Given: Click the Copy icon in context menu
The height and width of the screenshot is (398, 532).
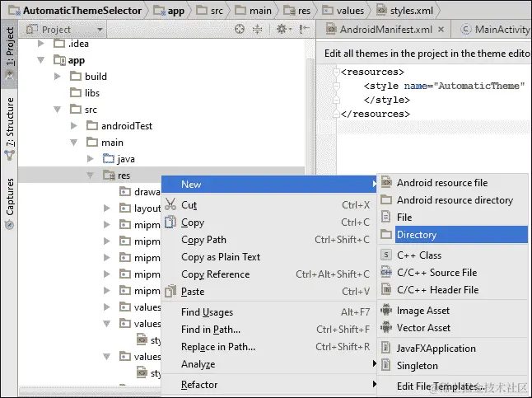Looking at the screenshot, I should tap(170, 222).
